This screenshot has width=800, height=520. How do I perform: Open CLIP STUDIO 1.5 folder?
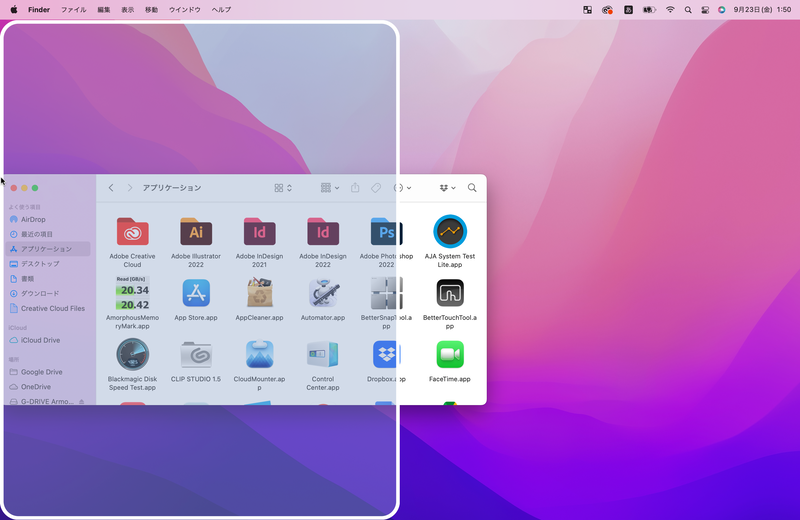tap(196, 355)
